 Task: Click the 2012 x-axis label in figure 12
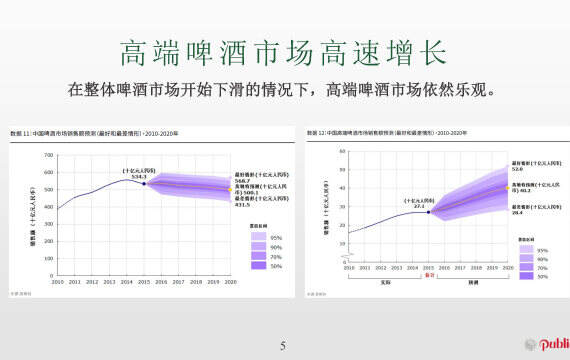pos(381,268)
